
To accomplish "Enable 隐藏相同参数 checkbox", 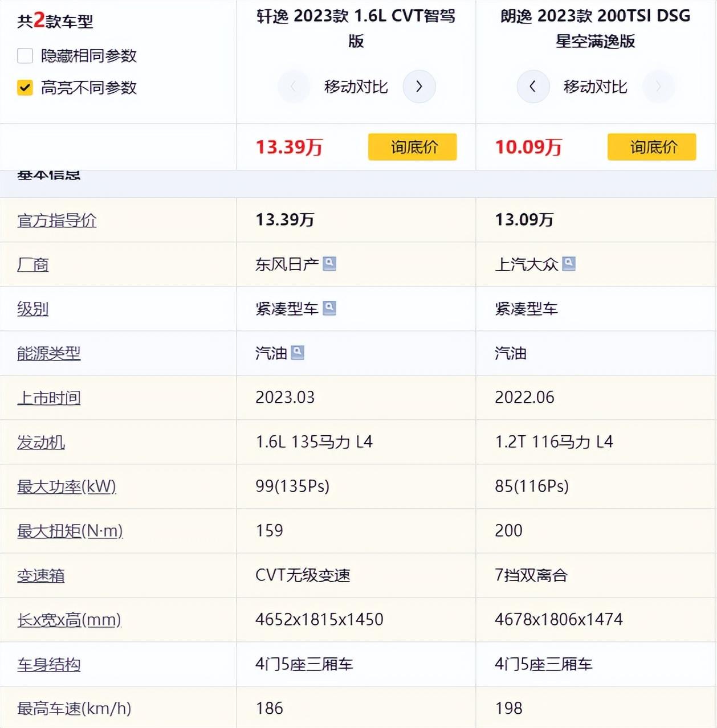I will click(25, 56).
